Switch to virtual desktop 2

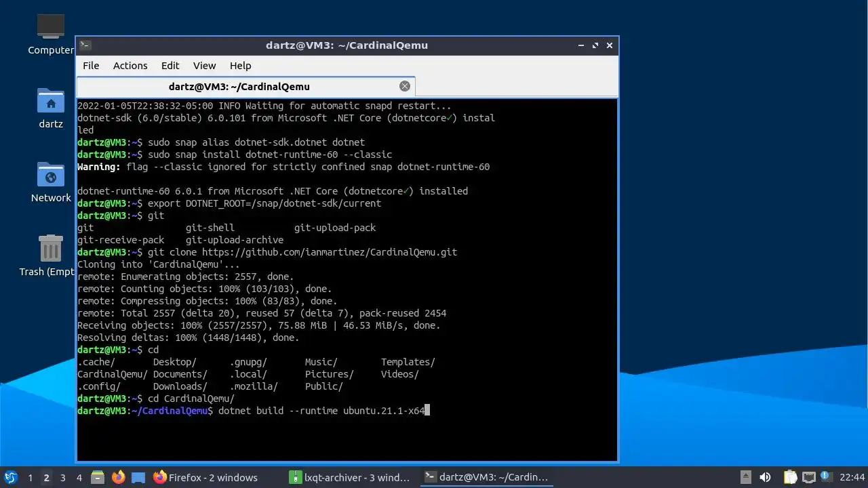[47, 478]
